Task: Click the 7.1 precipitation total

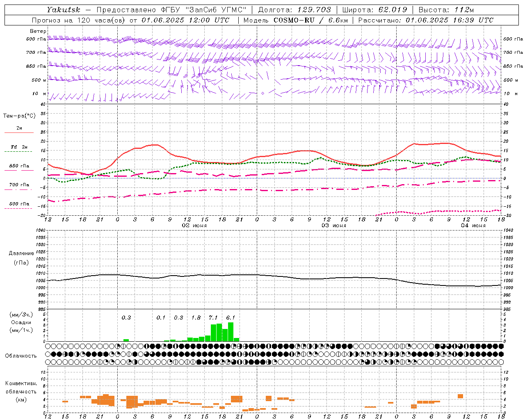Action: point(213,317)
